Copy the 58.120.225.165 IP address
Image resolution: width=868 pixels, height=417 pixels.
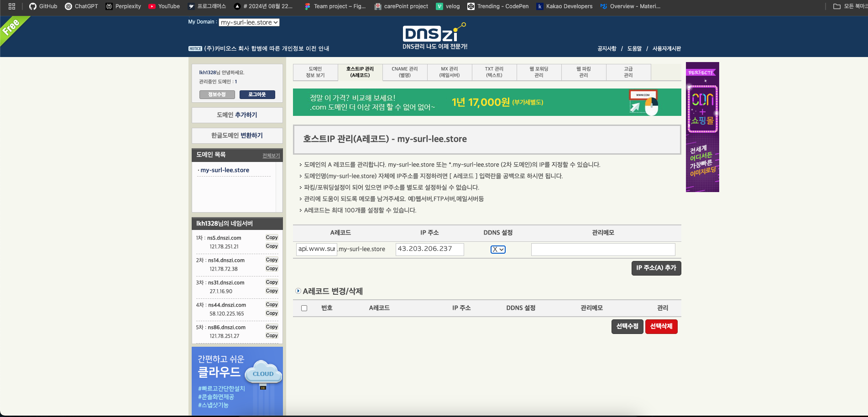[x=272, y=313]
